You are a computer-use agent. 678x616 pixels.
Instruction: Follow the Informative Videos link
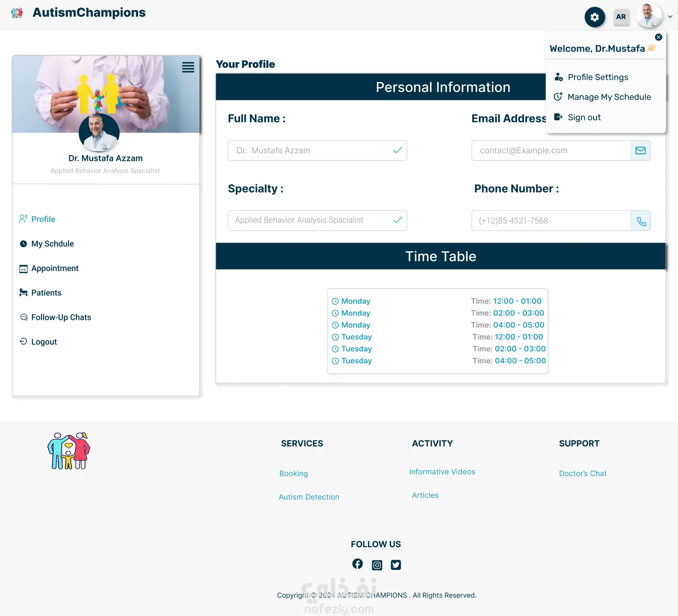click(x=442, y=472)
